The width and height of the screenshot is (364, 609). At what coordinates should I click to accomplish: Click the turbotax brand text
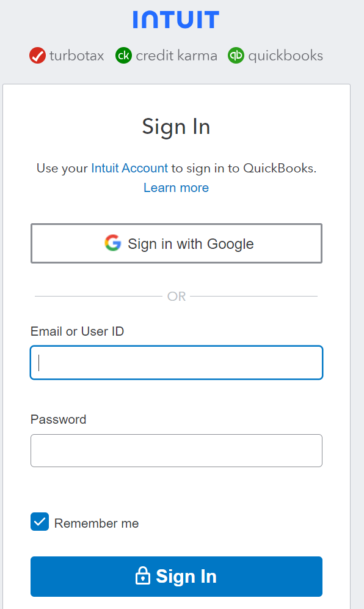pyautogui.click(x=76, y=56)
